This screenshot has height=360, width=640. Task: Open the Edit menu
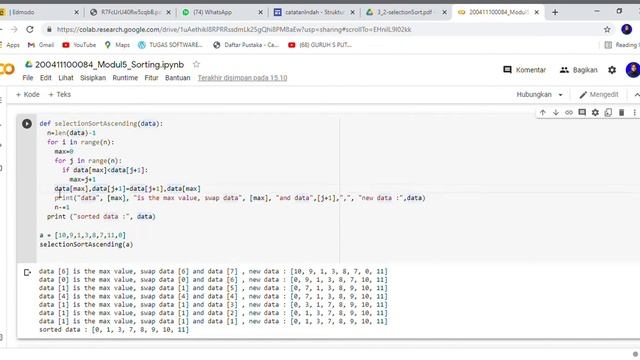[45, 78]
